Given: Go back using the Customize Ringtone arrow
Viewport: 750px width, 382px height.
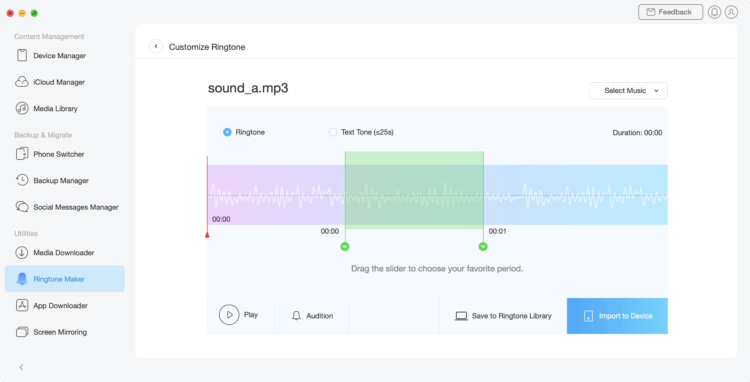Looking at the screenshot, I should coord(156,46).
